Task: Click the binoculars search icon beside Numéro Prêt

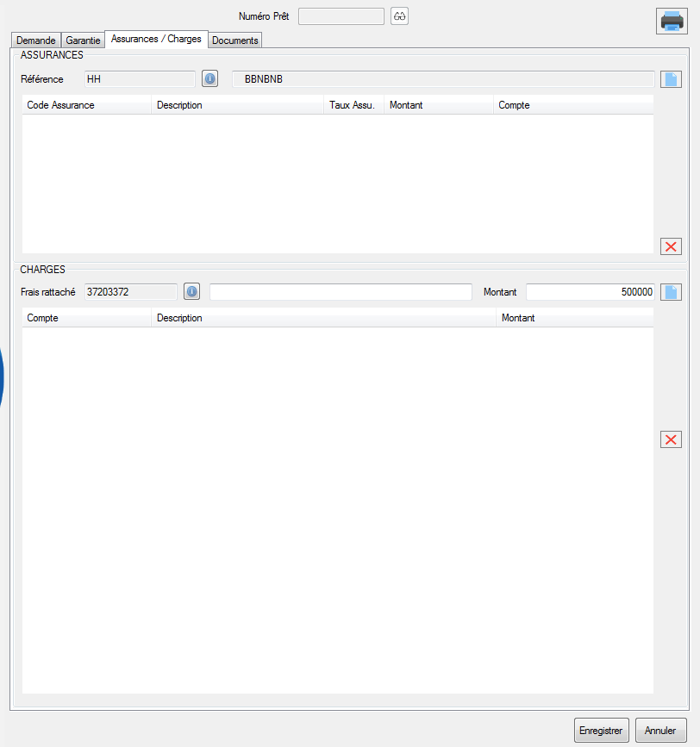Action: click(x=399, y=16)
